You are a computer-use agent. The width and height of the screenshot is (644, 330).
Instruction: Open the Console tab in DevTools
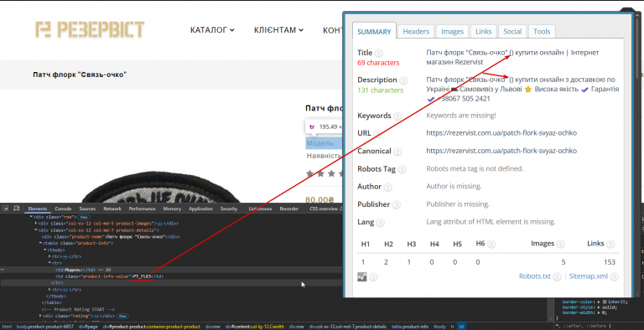[63, 209]
